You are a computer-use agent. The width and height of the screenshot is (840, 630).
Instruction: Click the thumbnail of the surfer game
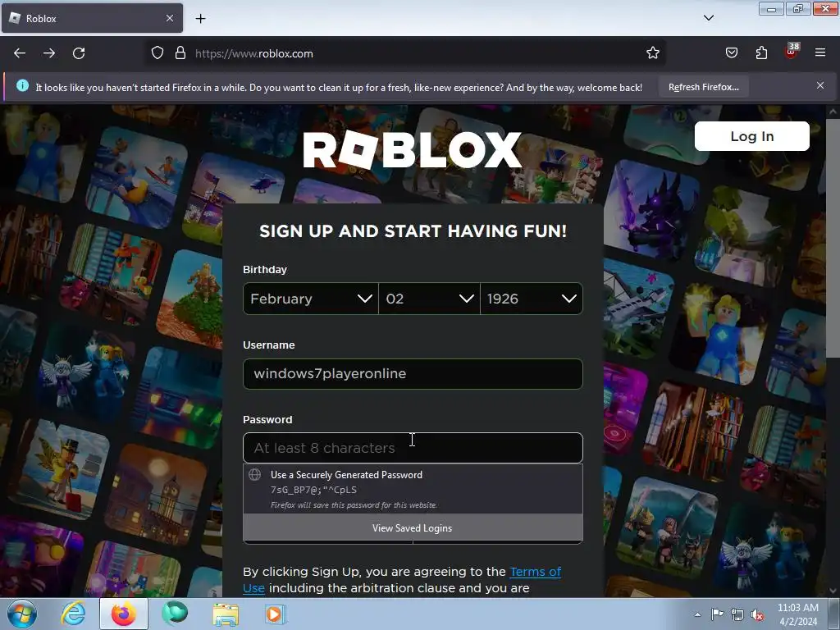pyautogui.click(x=137, y=177)
